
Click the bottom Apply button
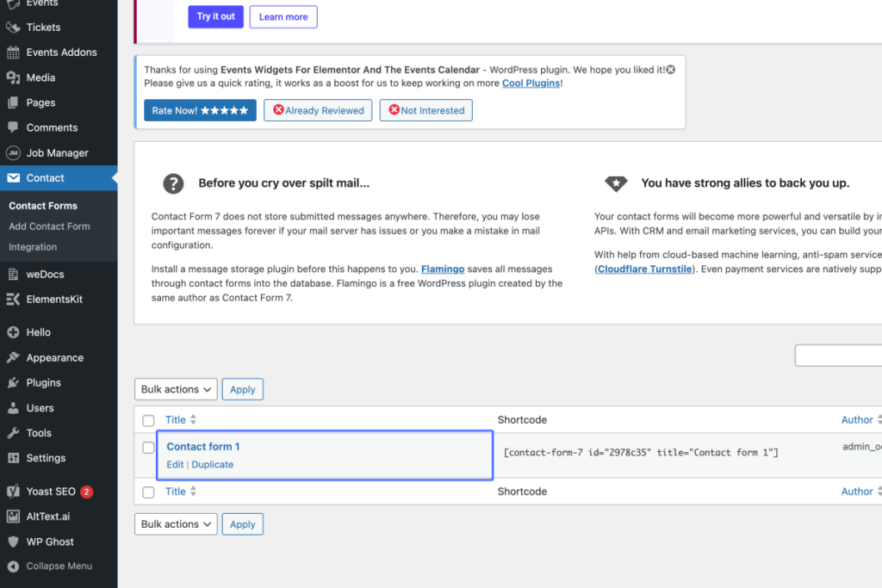242,524
